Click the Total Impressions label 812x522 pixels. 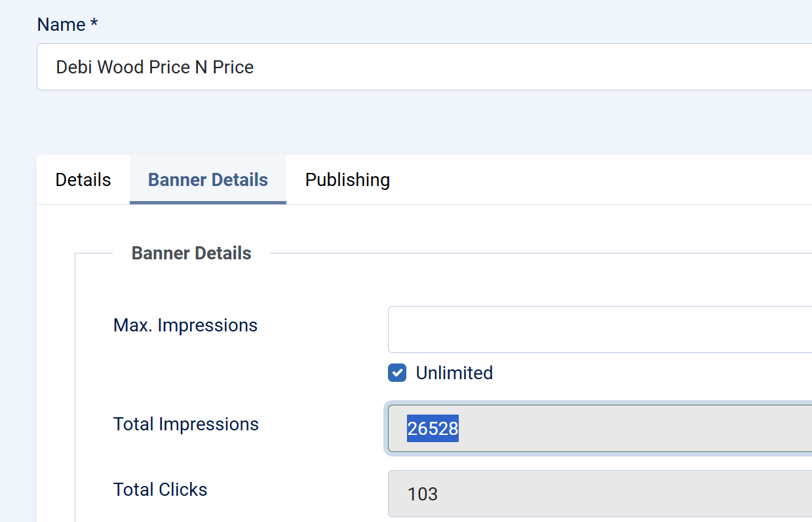186,424
